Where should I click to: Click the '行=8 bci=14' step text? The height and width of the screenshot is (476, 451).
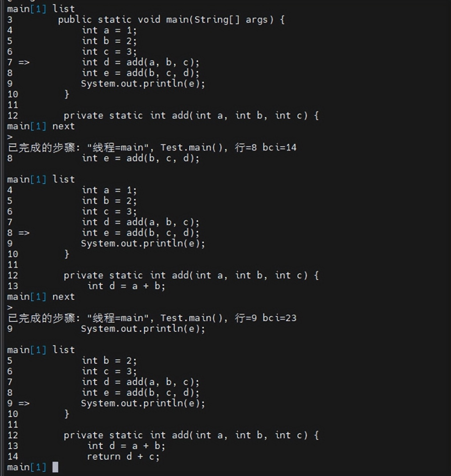pyautogui.click(x=265, y=147)
